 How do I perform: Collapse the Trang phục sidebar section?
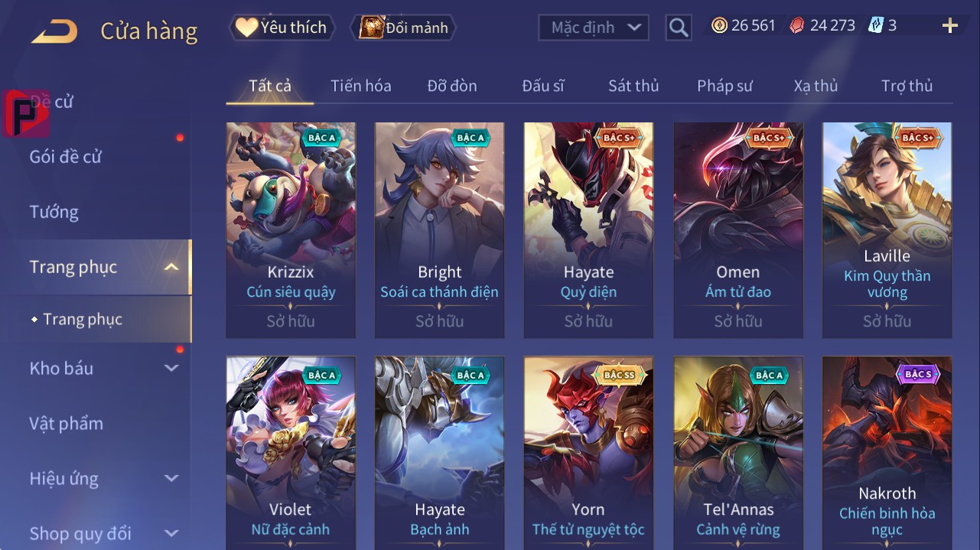point(172,267)
